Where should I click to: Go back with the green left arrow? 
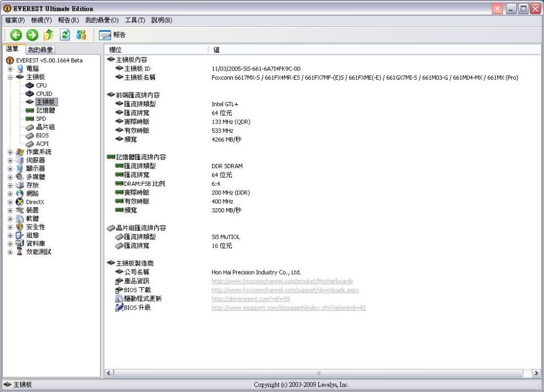click(x=16, y=35)
